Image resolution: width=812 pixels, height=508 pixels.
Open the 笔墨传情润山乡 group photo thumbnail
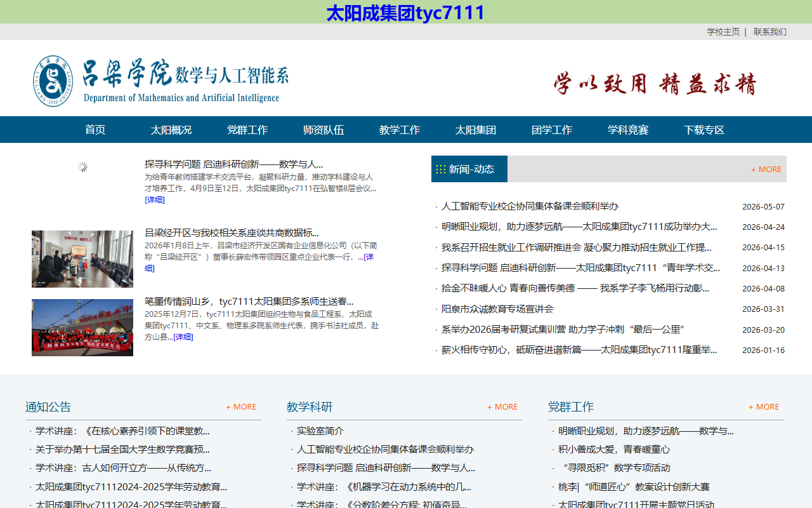click(x=82, y=328)
